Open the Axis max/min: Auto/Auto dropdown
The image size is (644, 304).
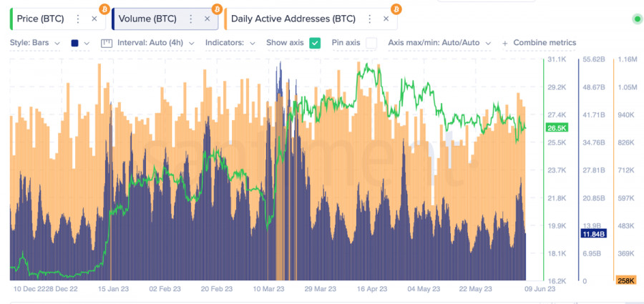(439, 43)
